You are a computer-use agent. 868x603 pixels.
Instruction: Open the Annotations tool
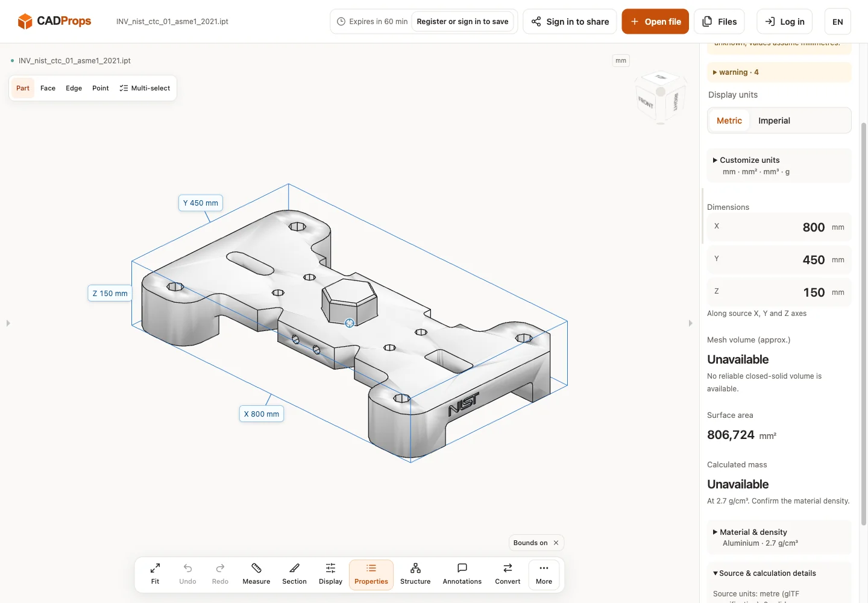[462, 574]
